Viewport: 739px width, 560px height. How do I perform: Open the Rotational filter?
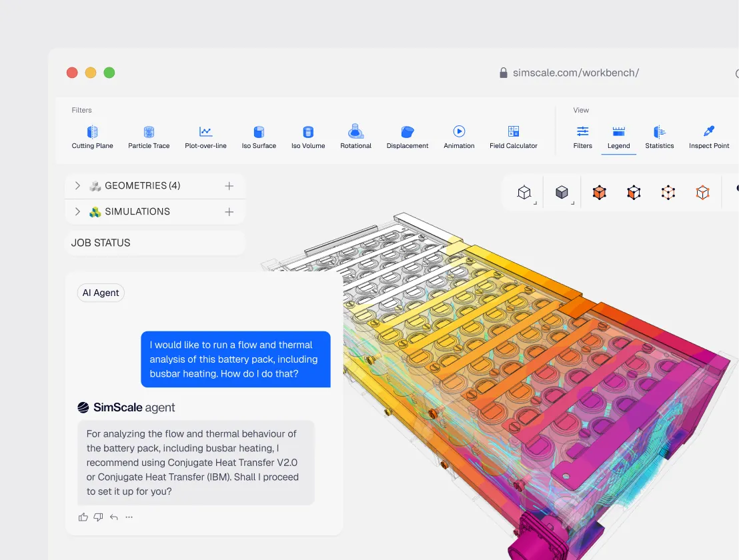coord(356,137)
